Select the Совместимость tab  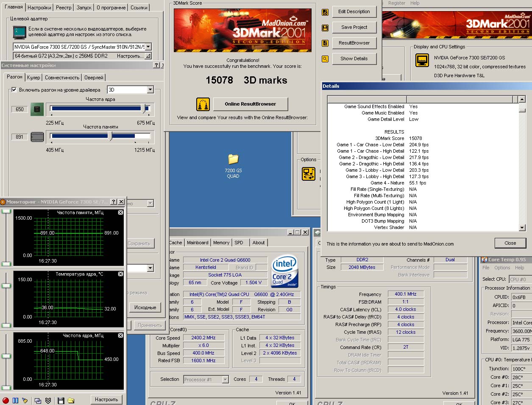62,78
